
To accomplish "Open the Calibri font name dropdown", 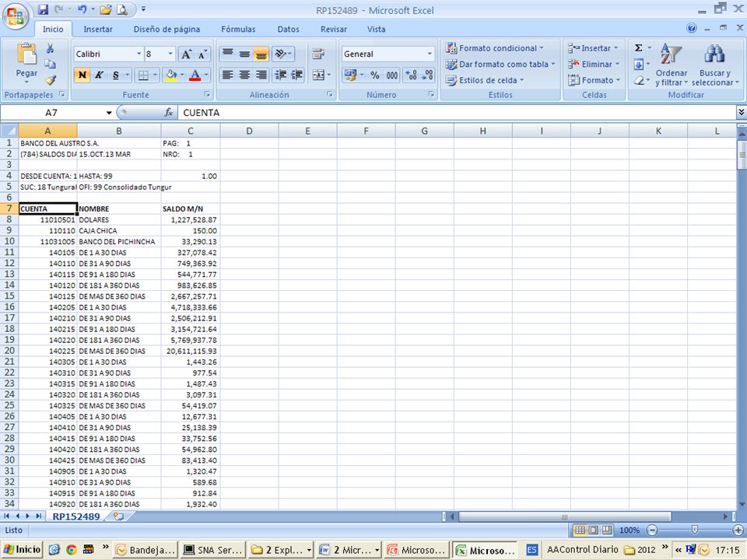I will click(x=139, y=54).
